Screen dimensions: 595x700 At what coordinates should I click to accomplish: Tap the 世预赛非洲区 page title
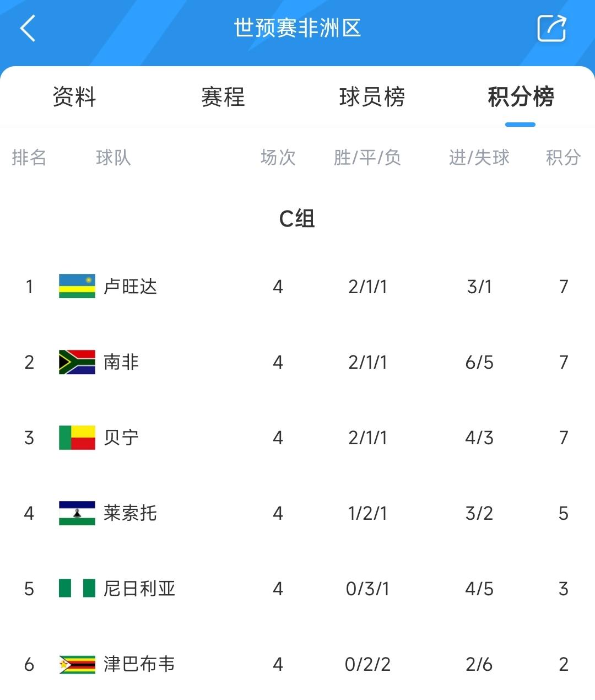[x=297, y=28]
